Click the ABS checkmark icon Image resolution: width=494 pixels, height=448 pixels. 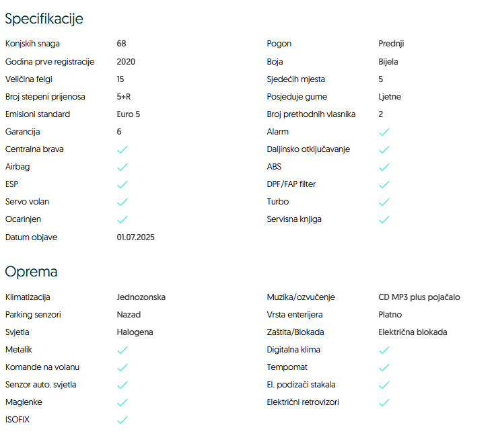tap(384, 167)
